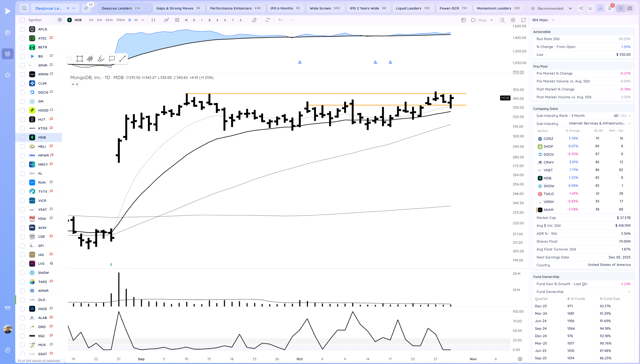640x364 pixels.
Task: Collapse the Fund Ownership section
Action: (x=629, y=292)
